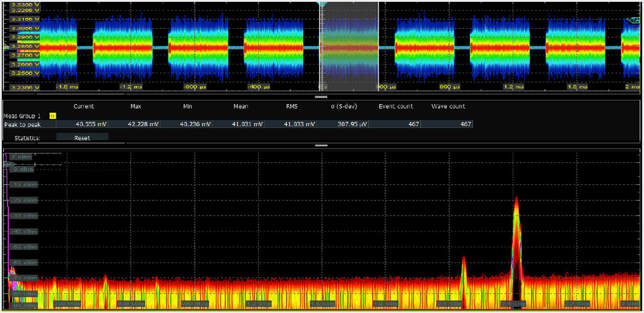Click the Statistics: label

(x=27, y=138)
